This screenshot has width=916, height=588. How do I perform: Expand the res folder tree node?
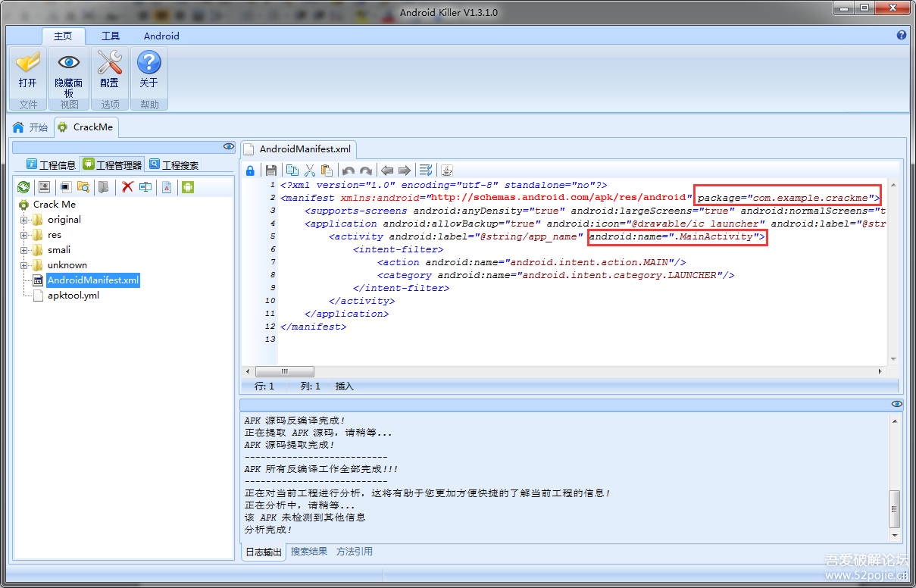tap(24, 235)
